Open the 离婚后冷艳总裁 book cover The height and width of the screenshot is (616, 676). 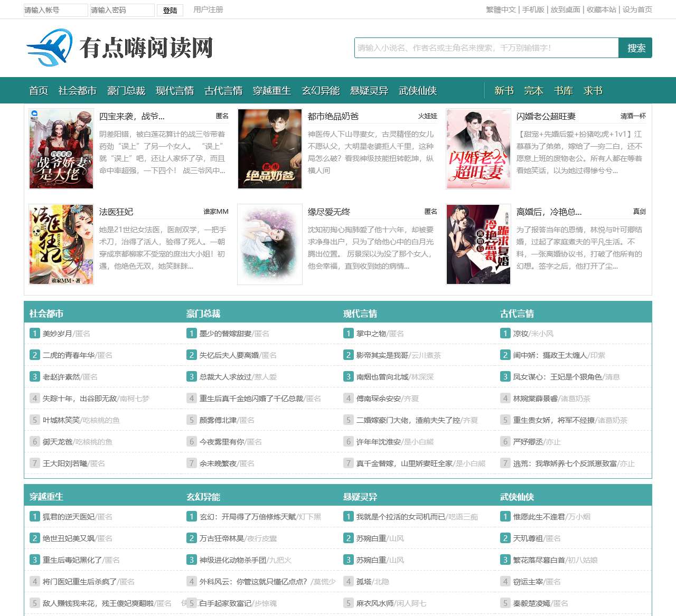(x=478, y=244)
